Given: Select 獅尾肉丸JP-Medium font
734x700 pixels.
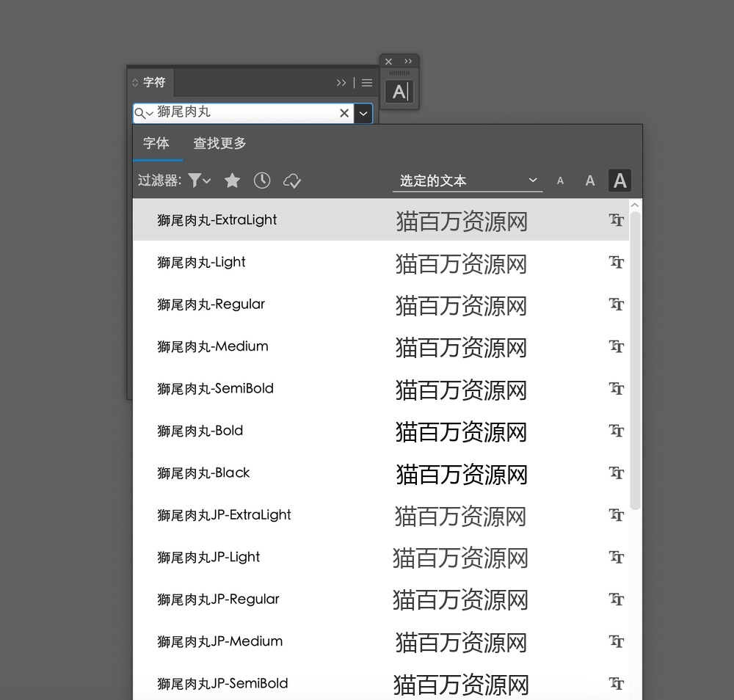Looking at the screenshot, I should 381,641.
